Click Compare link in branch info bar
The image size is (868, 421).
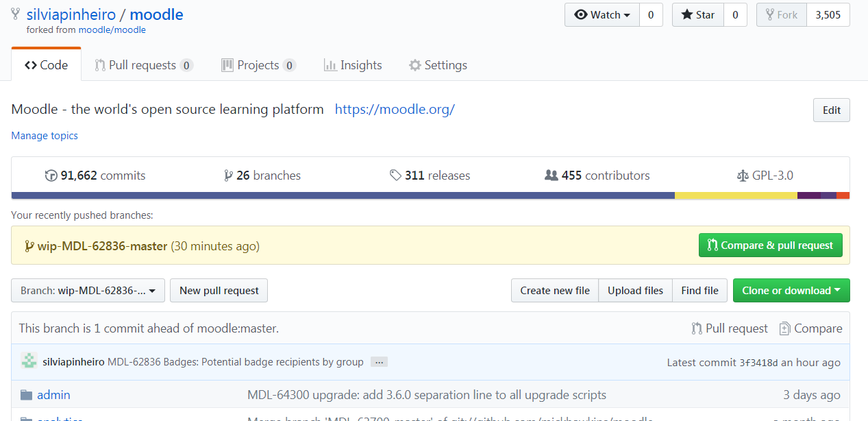point(810,328)
